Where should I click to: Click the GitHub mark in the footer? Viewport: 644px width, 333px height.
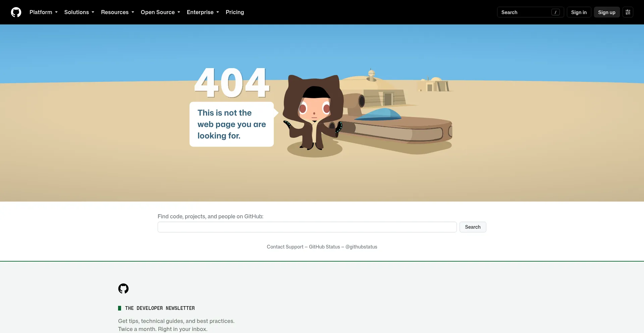click(123, 288)
